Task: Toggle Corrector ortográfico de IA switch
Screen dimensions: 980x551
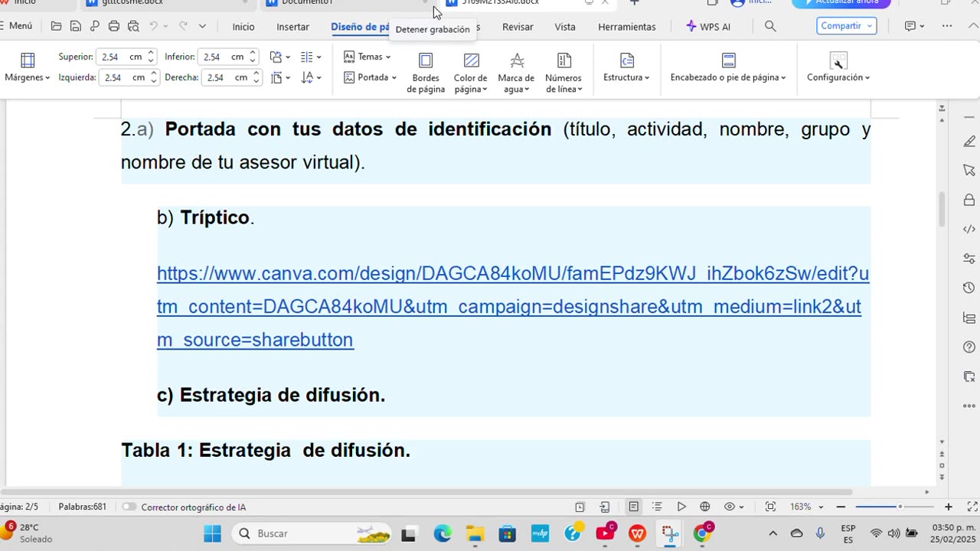Action: coord(129,507)
